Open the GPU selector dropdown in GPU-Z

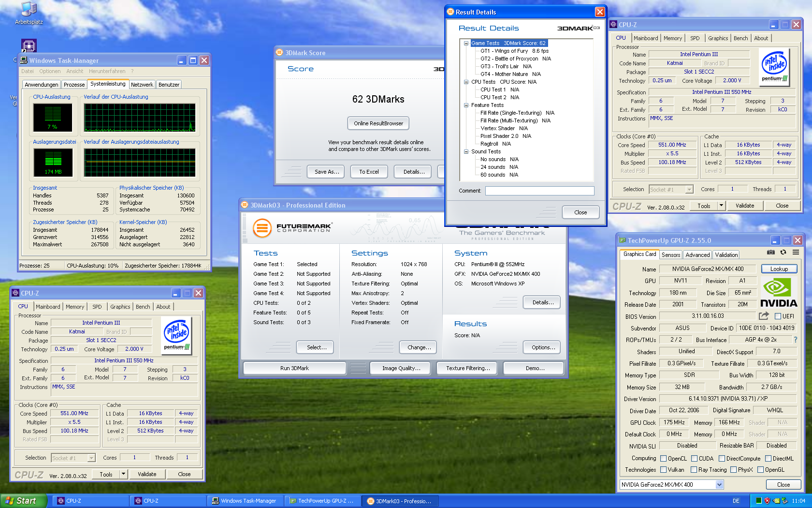click(719, 484)
